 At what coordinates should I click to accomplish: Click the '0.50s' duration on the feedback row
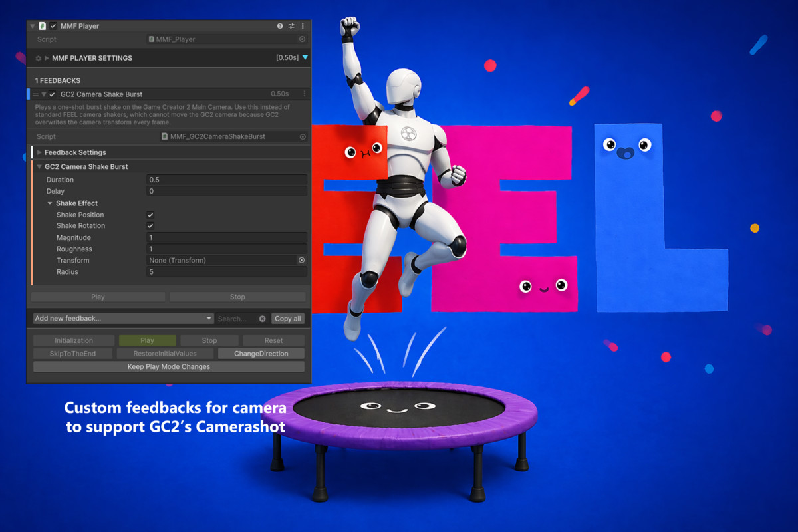pos(280,94)
